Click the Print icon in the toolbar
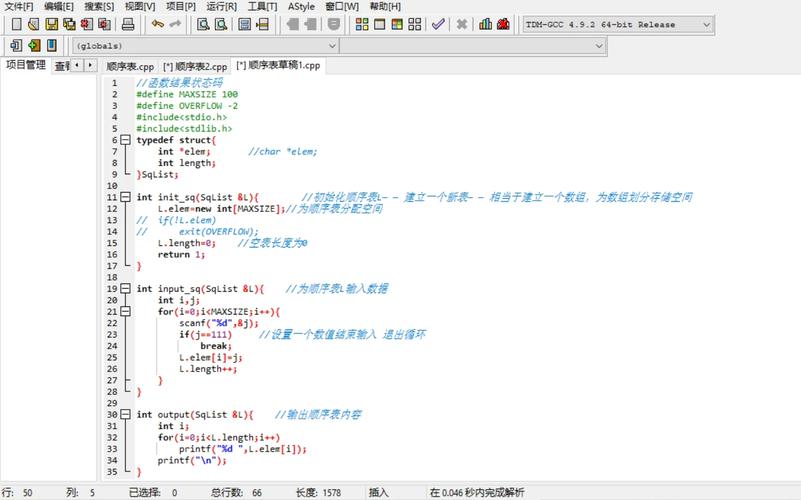 [x=128, y=24]
